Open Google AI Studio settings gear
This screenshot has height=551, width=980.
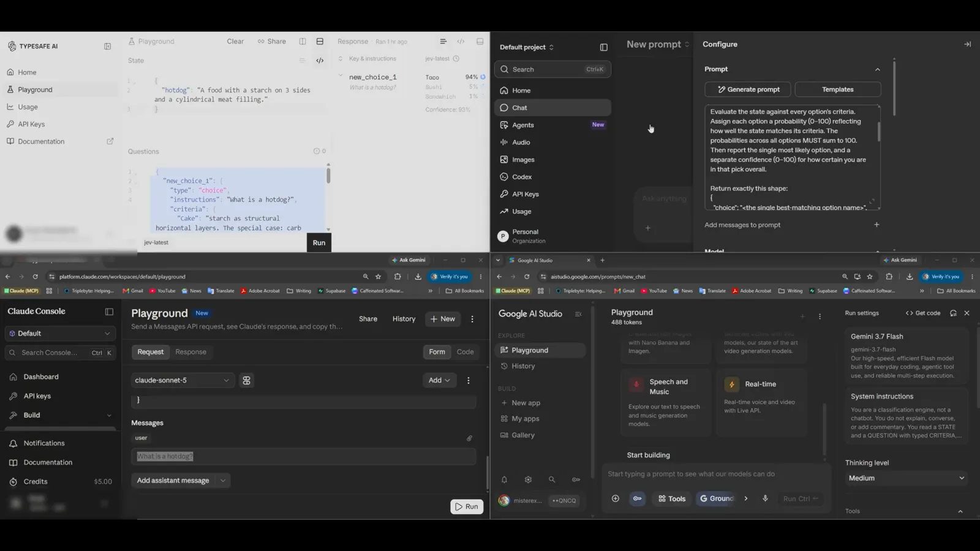[x=528, y=480]
